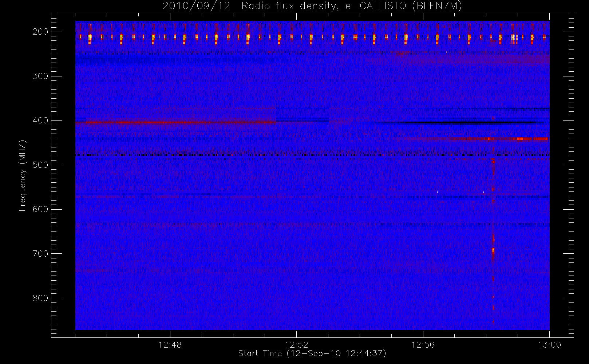Click the 600 frequency tick label
Screen dimensions: 589x364
[x=40, y=209]
